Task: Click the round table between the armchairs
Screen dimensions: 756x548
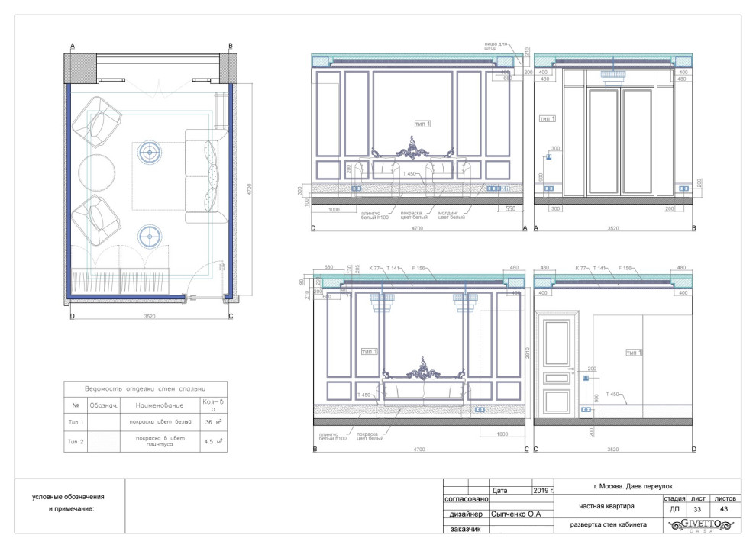Action: click(x=97, y=169)
